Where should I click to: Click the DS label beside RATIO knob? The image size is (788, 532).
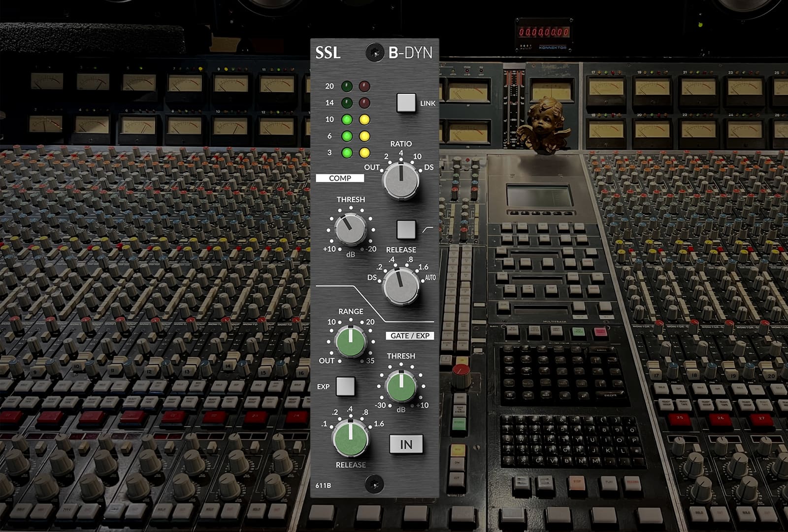(429, 167)
